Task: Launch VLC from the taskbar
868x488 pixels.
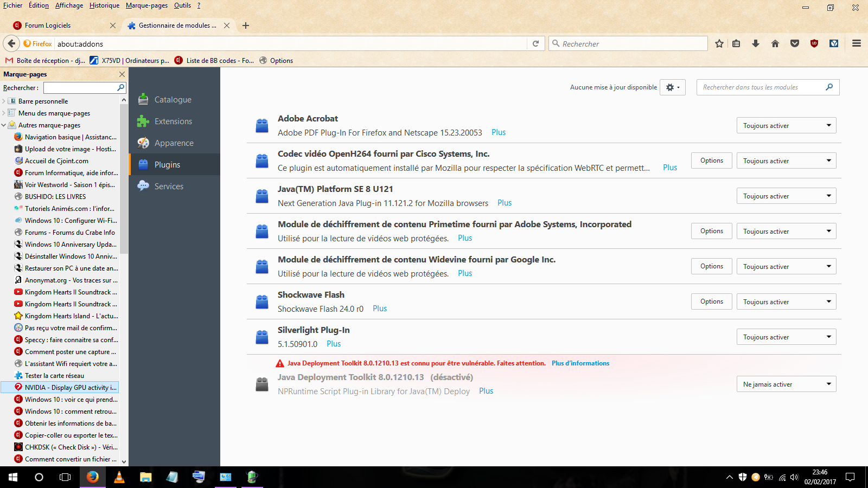Action: (x=119, y=477)
